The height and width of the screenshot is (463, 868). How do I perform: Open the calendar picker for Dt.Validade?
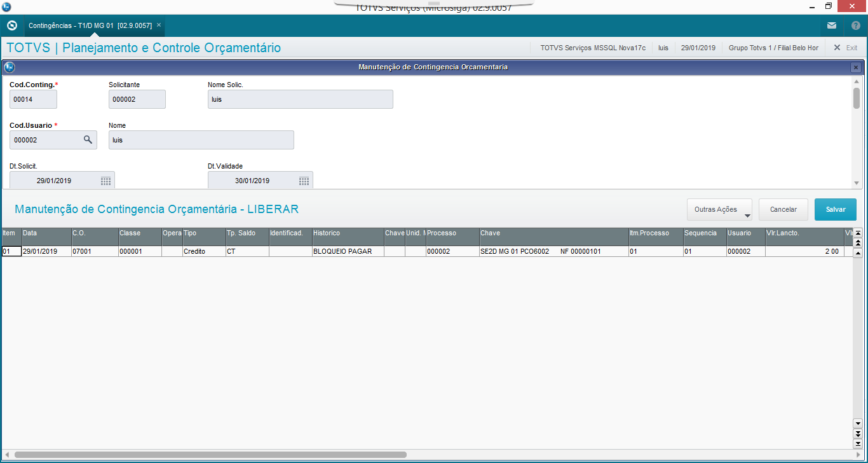pyautogui.click(x=304, y=181)
